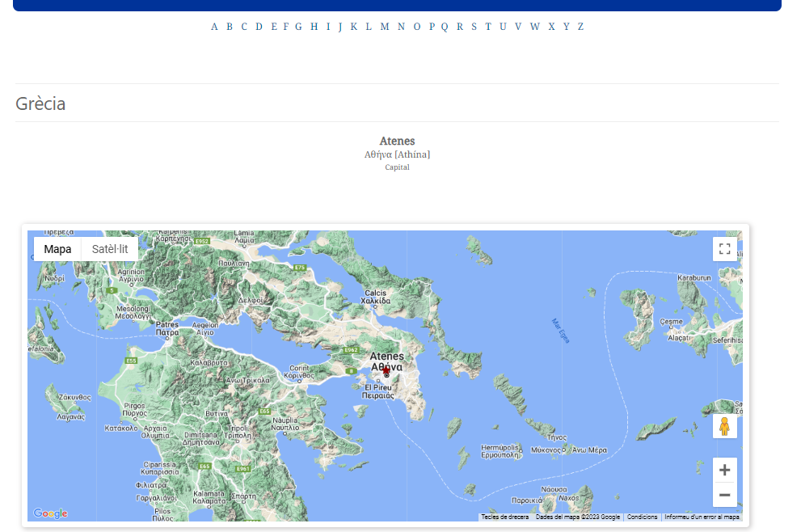This screenshot has height=532, width=801.
Task: Toggle the Satèl·lit map view
Action: click(109, 249)
